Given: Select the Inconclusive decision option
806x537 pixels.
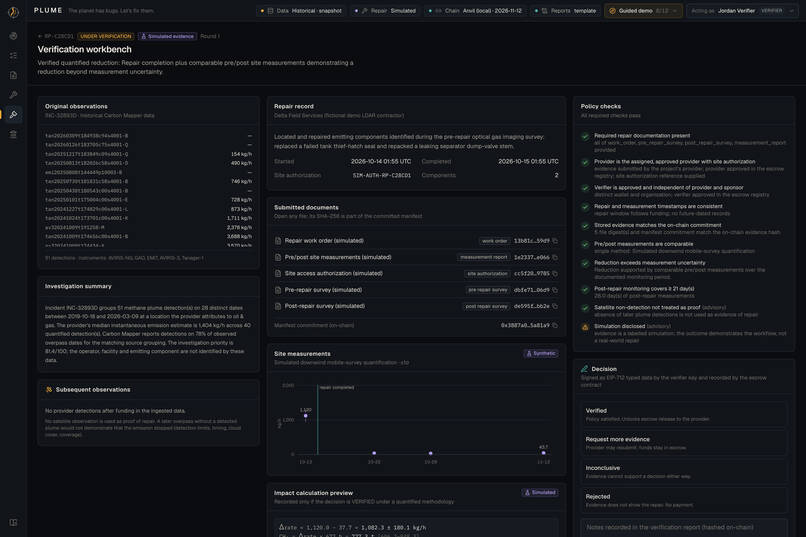Looking at the screenshot, I should tap(684, 472).
